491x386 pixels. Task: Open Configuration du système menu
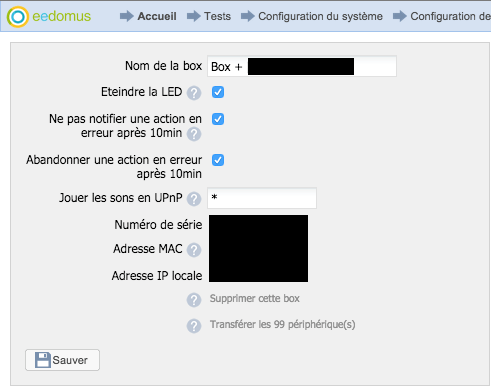pyautogui.click(x=320, y=16)
